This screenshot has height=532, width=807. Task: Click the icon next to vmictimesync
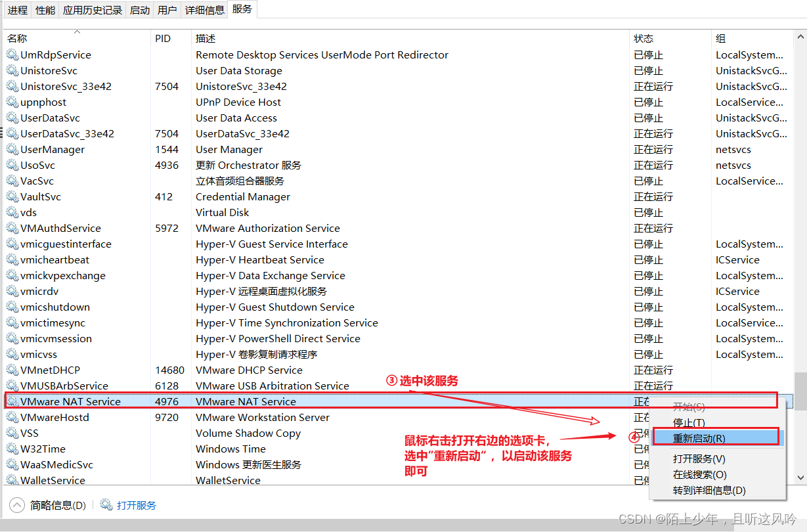tap(12, 323)
